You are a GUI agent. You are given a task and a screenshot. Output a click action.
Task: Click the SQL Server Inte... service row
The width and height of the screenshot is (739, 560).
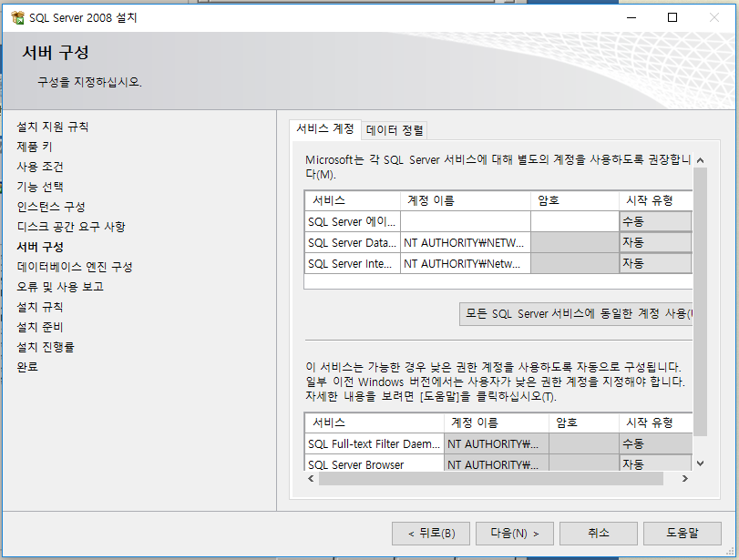pyautogui.click(x=352, y=263)
